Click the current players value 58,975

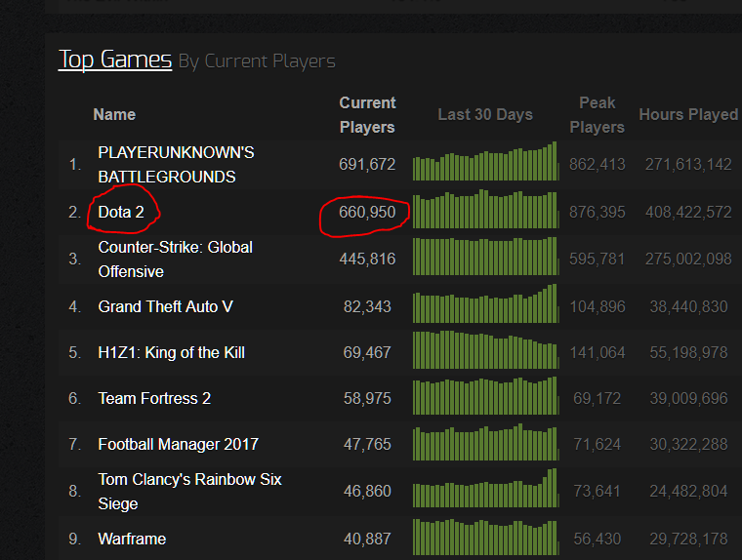(x=367, y=398)
